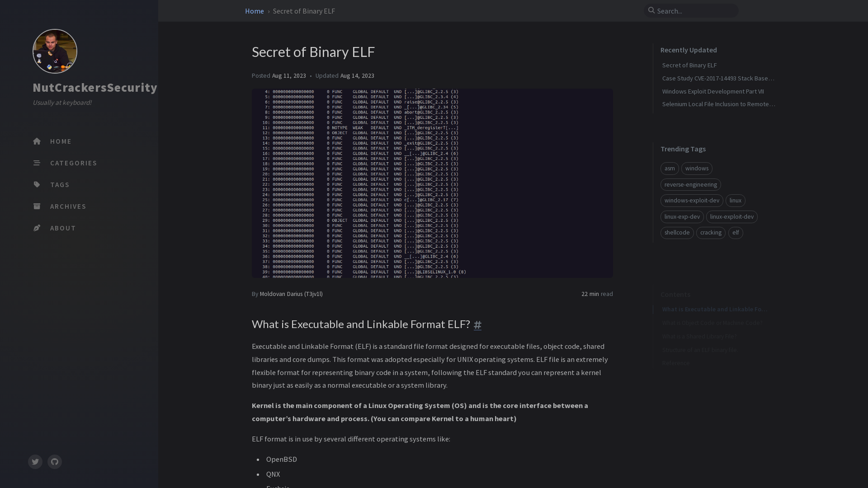The width and height of the screenshot is (868, 488).
Task: Click the ABOUT page icon
Action: click(36, 228)
